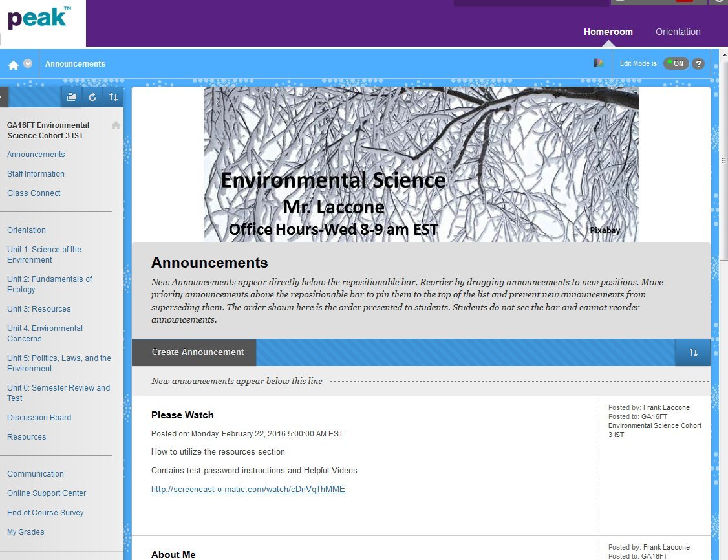Visit the Online Support Center
The image size is (728, 560).
coord(46,493)
